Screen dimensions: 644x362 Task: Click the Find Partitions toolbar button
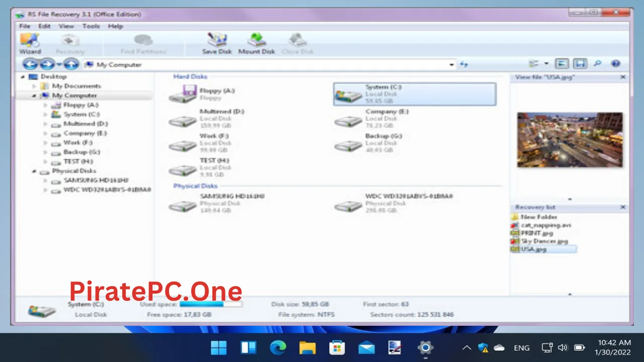(143, 43)
